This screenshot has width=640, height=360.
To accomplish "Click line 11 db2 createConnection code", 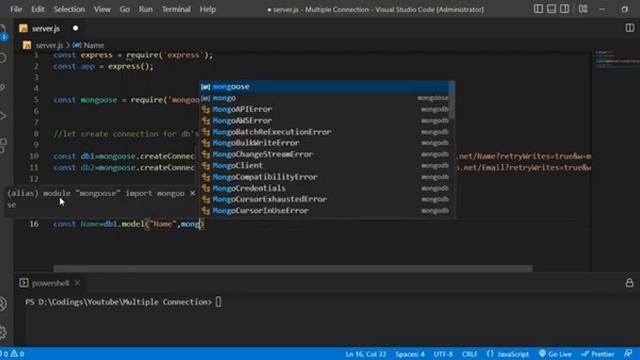I will click(x=124, y=168).
